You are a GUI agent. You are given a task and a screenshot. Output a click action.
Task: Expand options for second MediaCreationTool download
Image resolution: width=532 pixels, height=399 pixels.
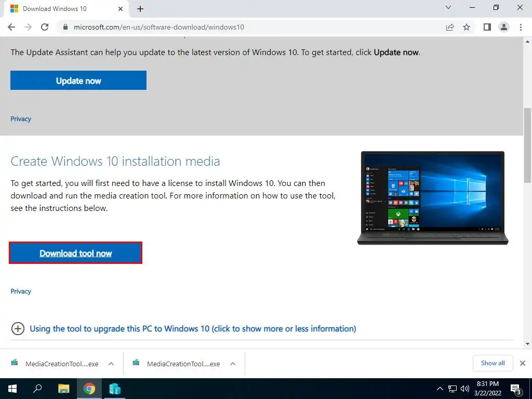[233, 364]
